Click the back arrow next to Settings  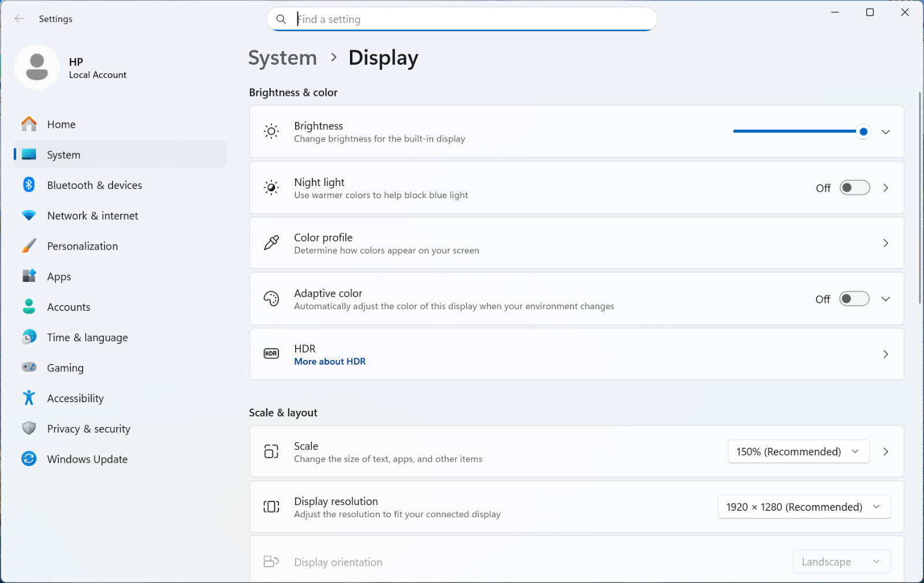pyautogui.click(x=19, y=18)
